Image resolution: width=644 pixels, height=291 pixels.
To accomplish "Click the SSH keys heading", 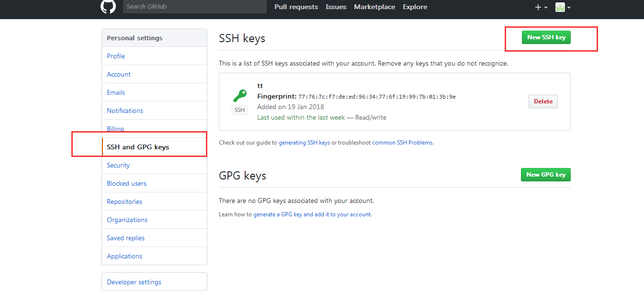I will (x=242, y=38).
